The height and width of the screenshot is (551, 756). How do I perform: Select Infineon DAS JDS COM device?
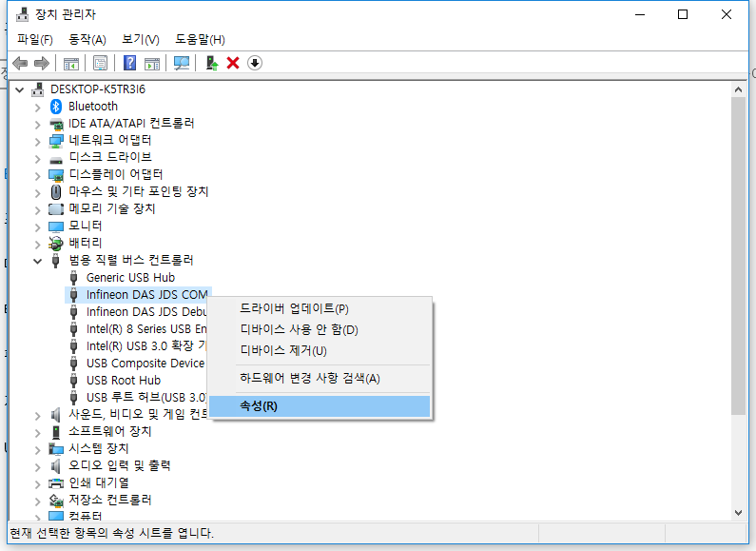(146, 295)
